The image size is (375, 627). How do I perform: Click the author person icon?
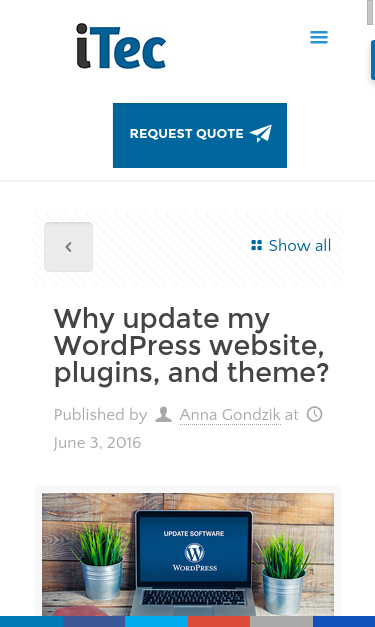163,414
